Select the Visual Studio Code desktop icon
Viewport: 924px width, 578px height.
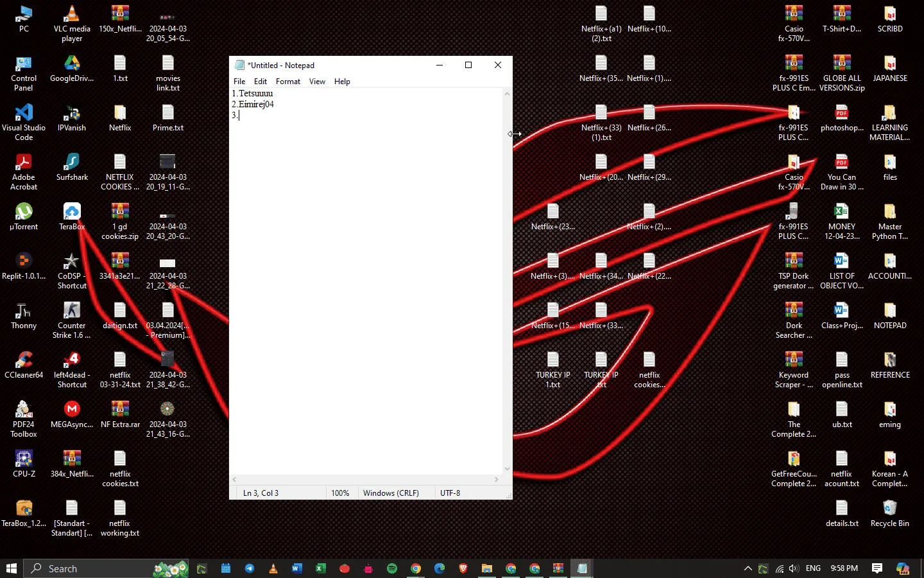point(24,122)
